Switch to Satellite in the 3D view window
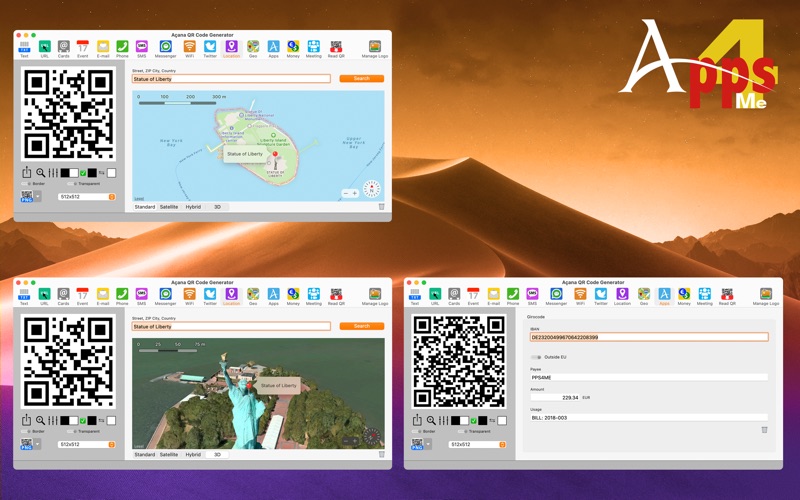The width and height of the screenshot is (800, 500). [169, 454]
